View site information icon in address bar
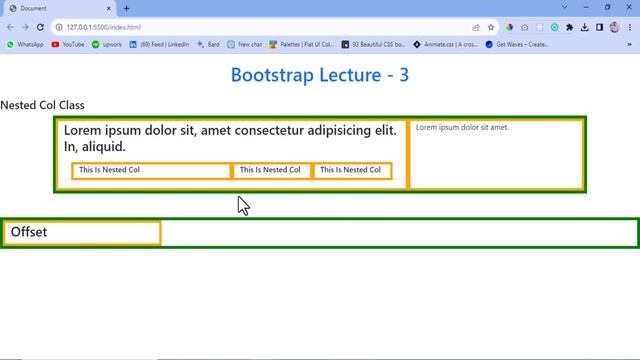The image size is (640, 360). [x=59, y=27]
